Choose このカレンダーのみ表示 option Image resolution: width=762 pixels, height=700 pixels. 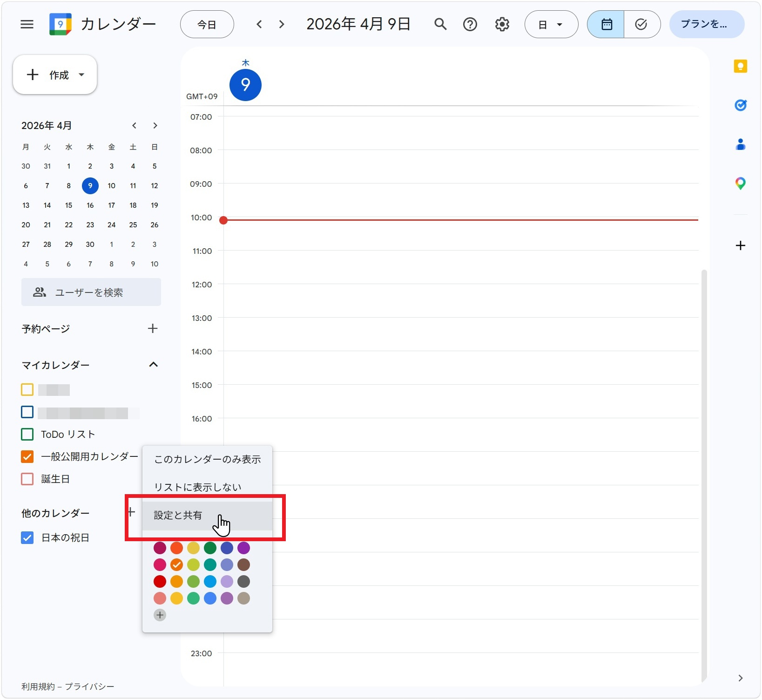pyautogui.click(x=207, y=460)
